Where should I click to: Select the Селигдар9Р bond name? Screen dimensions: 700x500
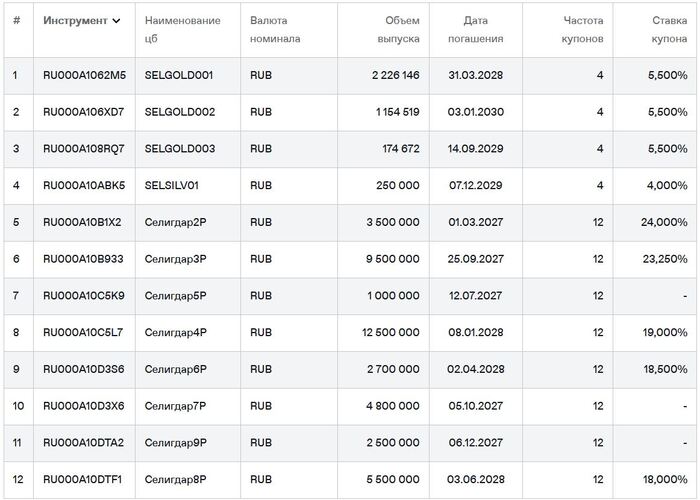click(x=175, y=443)
